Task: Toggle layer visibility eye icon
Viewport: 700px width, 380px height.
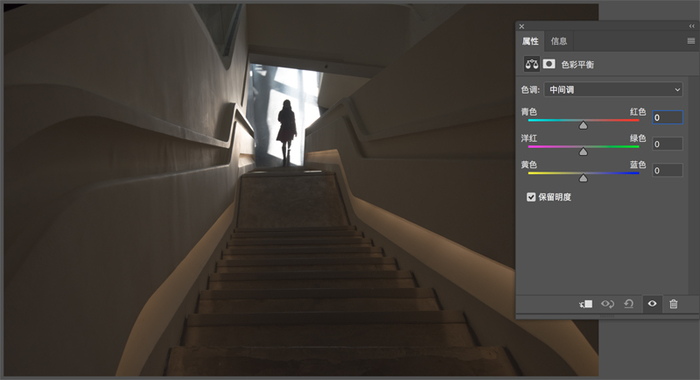Action: click(x=652, y=304)
